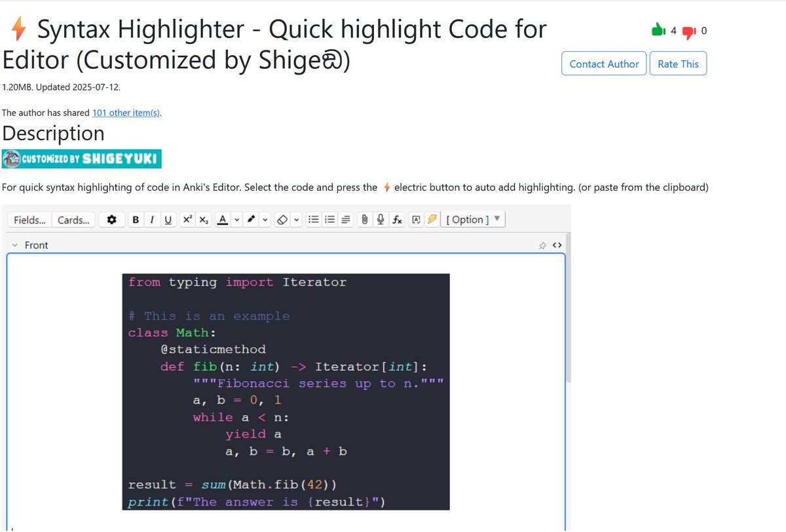Record audio with microphone icon
The width and height of the screenshot is (786, 532).
coord(381,219)
